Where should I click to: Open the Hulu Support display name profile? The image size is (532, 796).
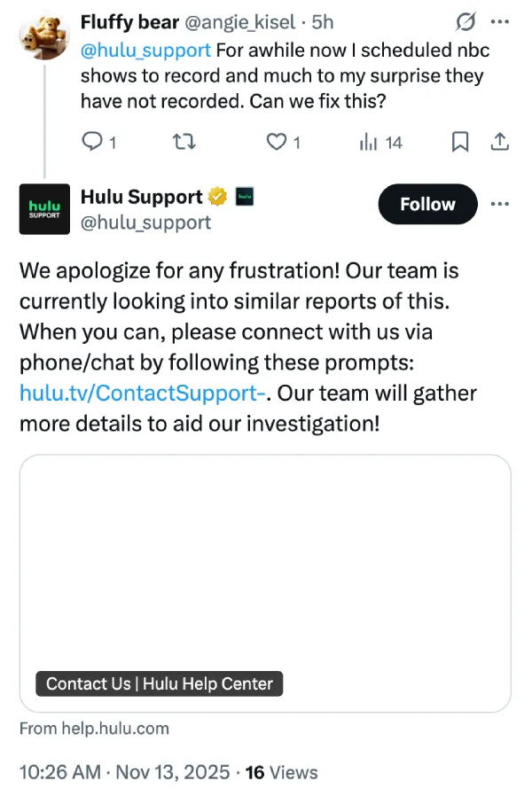(x=142, y=197)
